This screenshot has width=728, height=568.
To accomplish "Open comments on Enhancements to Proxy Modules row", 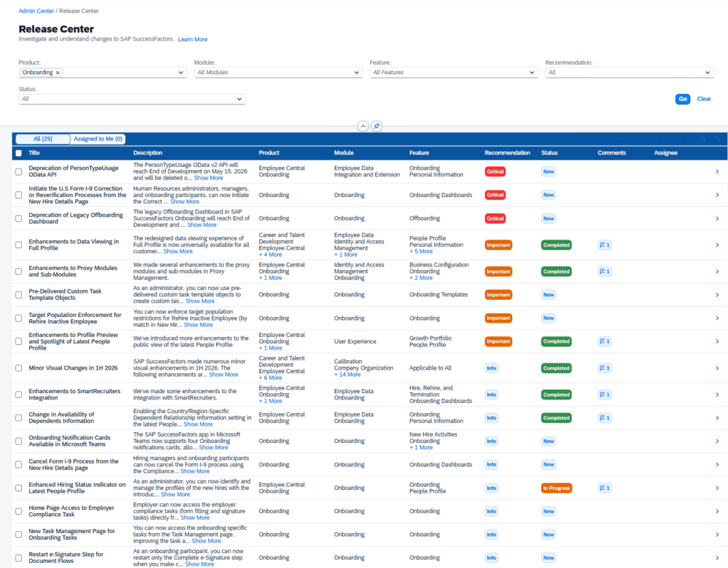I will (x=604, y=272).
